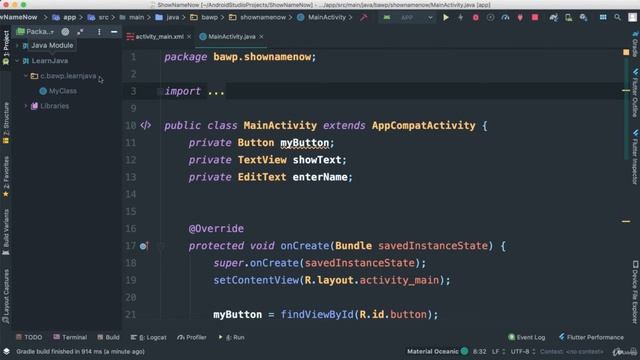Toggle the Favorites tool window
The image size is (640, 360).
[x=6, y=177]
